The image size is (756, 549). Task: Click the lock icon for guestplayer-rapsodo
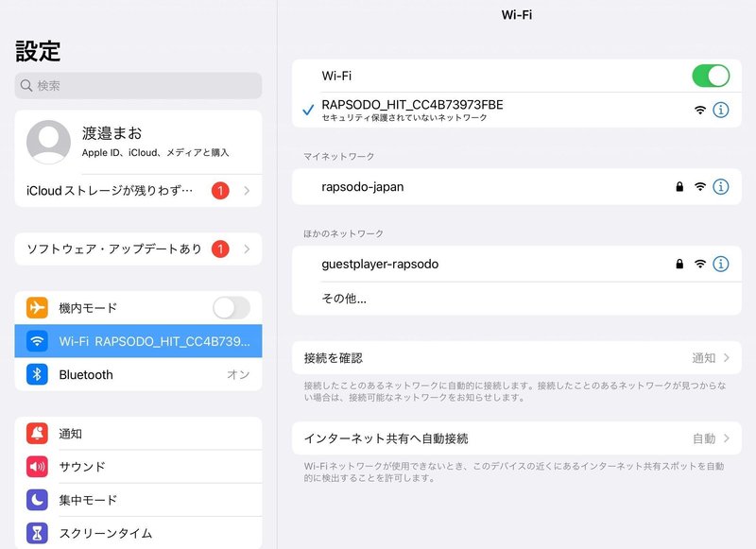point(679,264)
